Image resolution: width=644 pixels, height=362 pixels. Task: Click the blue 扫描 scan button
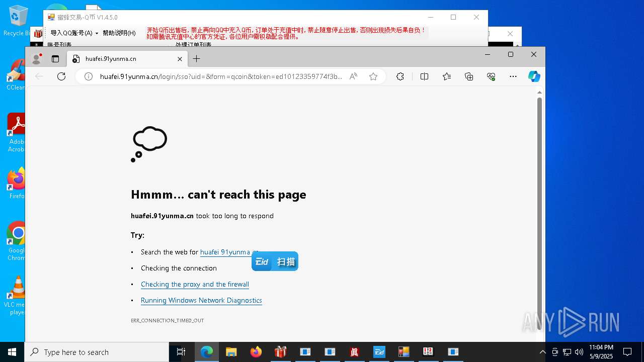(275, 261)
